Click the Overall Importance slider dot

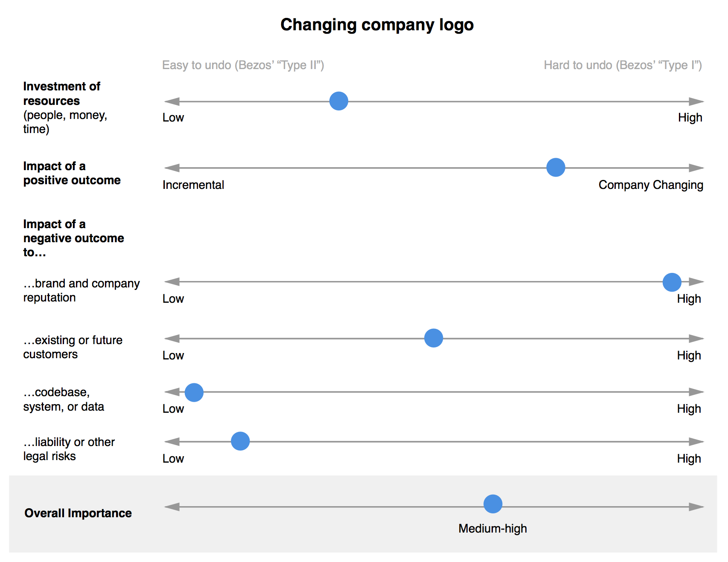[493, 504]
